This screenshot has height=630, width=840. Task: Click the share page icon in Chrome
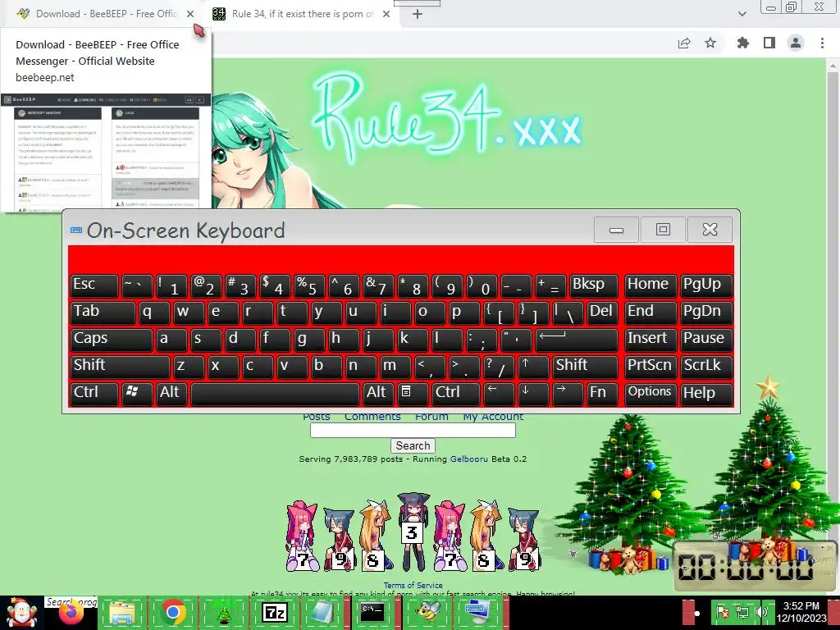click(684, 43)
